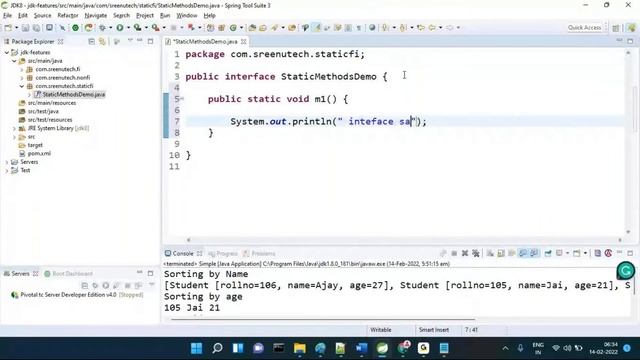Open Microsoft Word from the taskbar
The width and height of the screenshot is (640, 360).
click(361, 348)
